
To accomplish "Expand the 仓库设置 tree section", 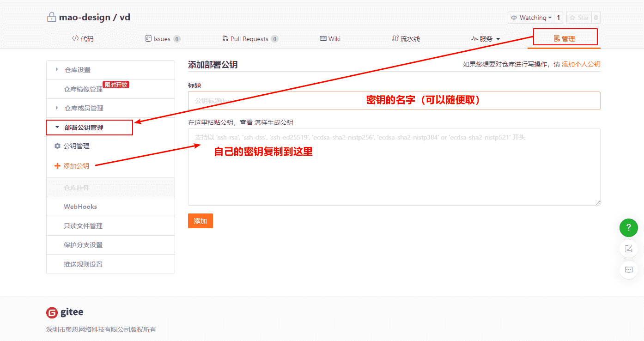I will pyautogui.click(x=57, y=70).
